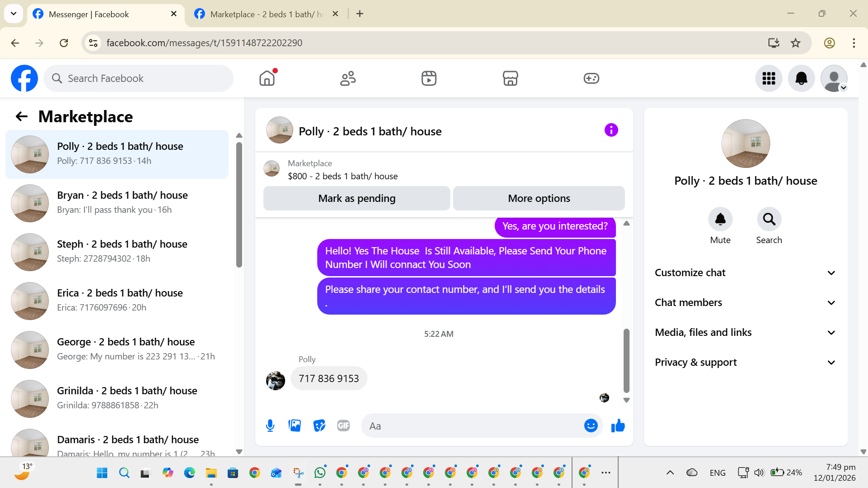Open the Facebook Menu grid icon
The width and height of the screenshot is (868, 488).
tap(768, 78)
